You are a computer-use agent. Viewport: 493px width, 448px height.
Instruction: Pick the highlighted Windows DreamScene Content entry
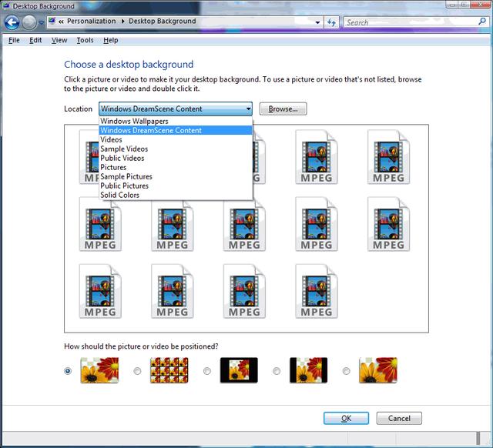coord(176,130)
